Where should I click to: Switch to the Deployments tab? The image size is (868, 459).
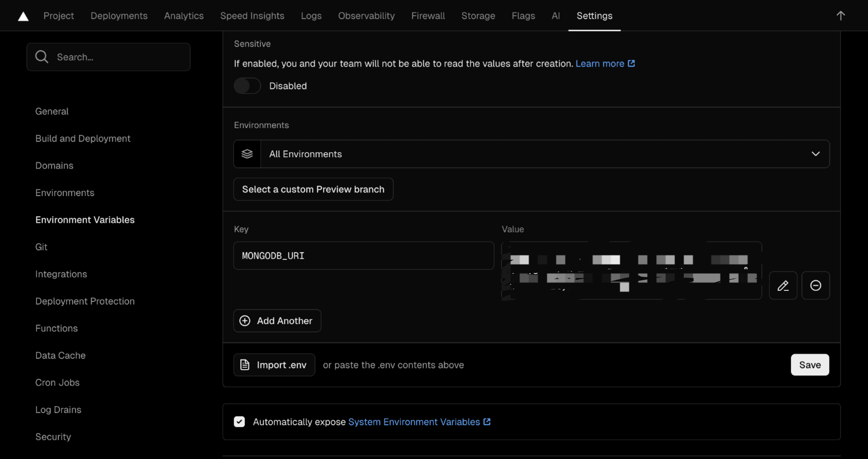tap(119, 16)
